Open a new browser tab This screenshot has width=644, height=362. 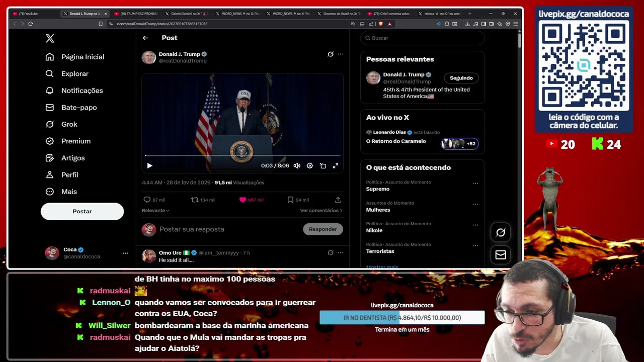coord(470,14)
